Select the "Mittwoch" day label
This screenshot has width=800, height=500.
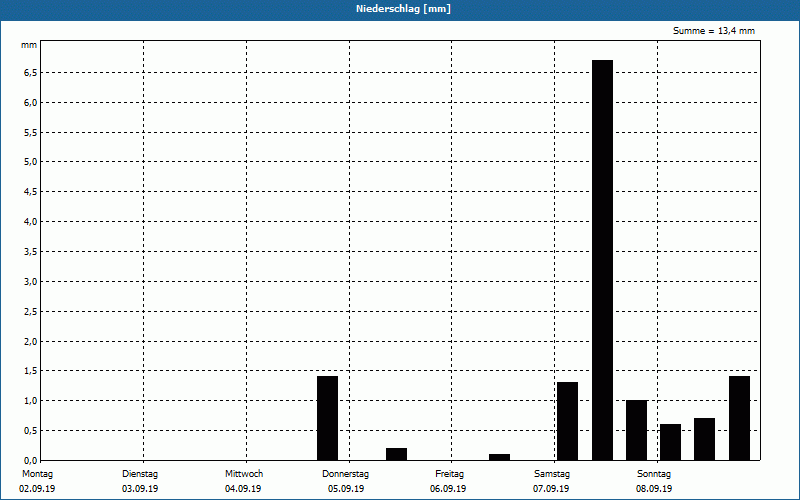[x=244, y=474]
